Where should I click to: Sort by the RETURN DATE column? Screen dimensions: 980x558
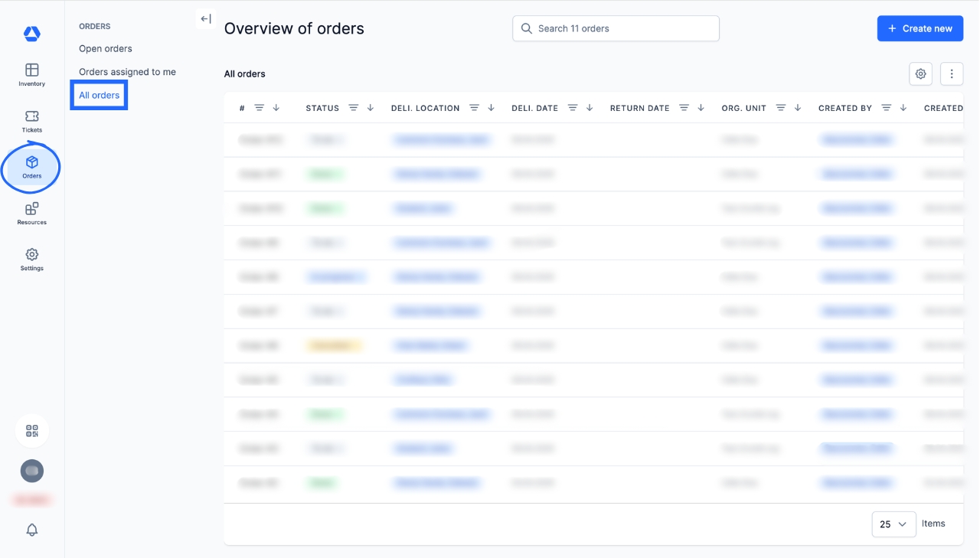point(701,108)
